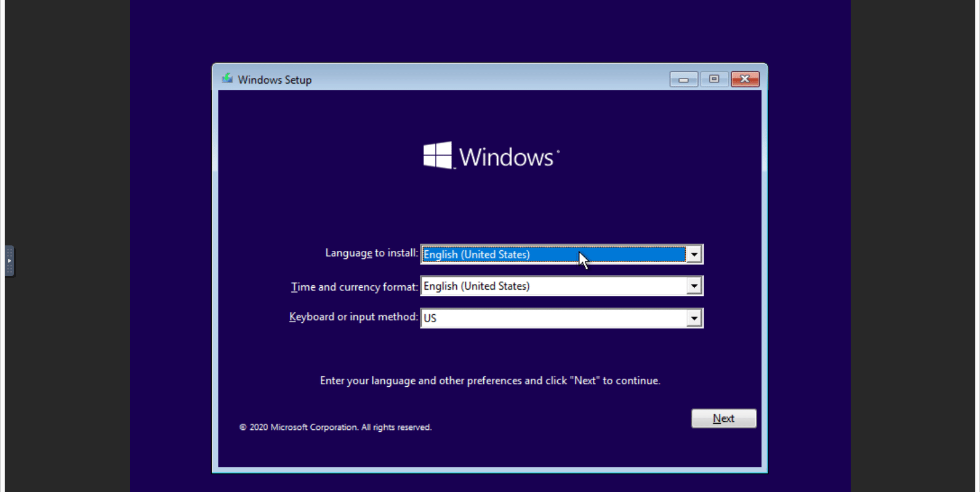This screenshot has width=980, height=492.
Task: Select the Language to install field
Action: 561,254
